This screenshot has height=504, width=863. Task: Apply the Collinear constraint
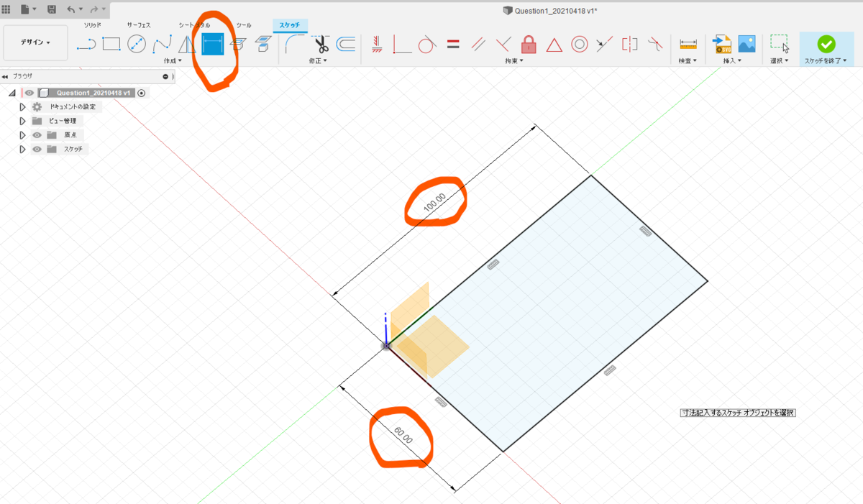(604, 44)
